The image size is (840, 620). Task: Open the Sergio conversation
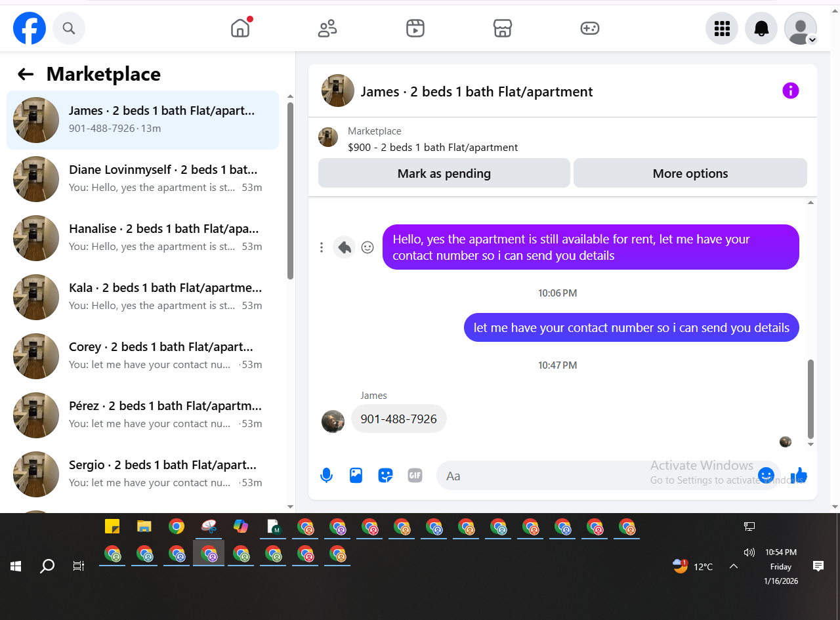[142, 474]
